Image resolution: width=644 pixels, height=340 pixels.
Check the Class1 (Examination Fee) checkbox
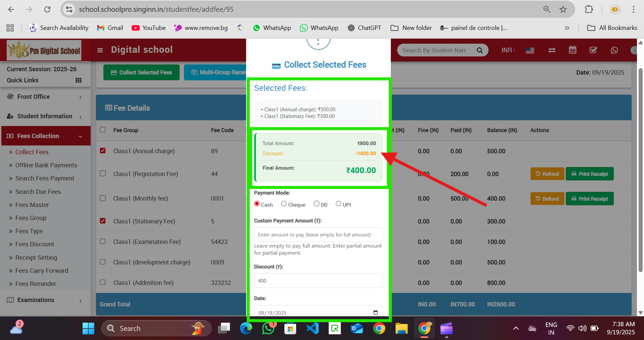pyautogui.click(x=103, y=242)
